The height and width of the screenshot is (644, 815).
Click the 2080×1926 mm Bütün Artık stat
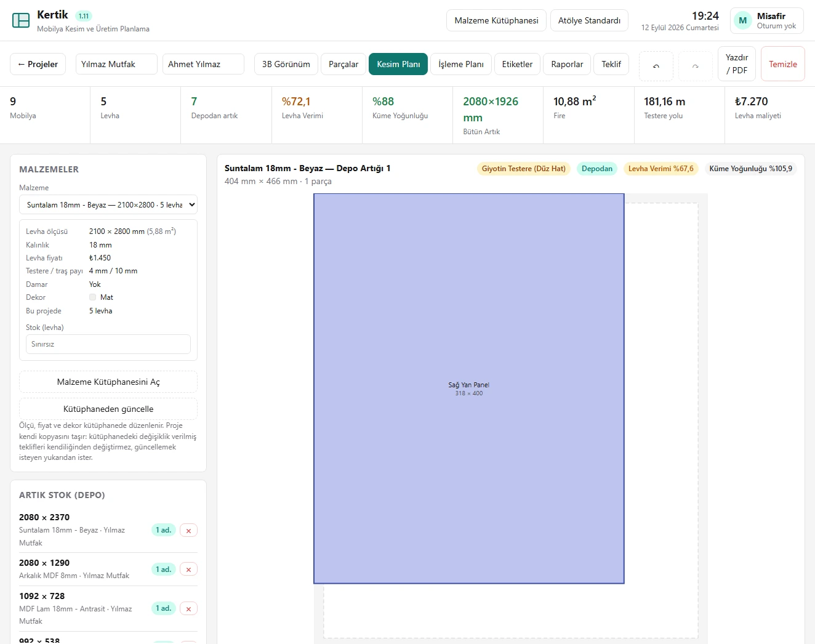tap(498, 115)
